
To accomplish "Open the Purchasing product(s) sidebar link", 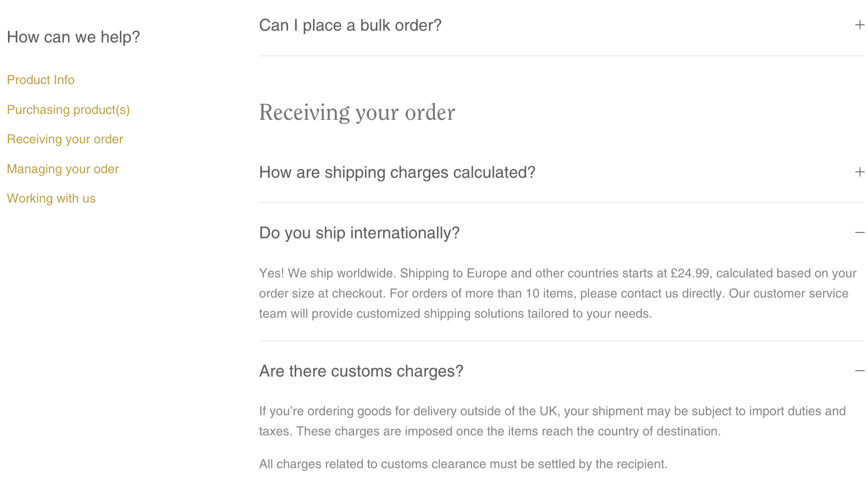I will click(x=68, y=110).
